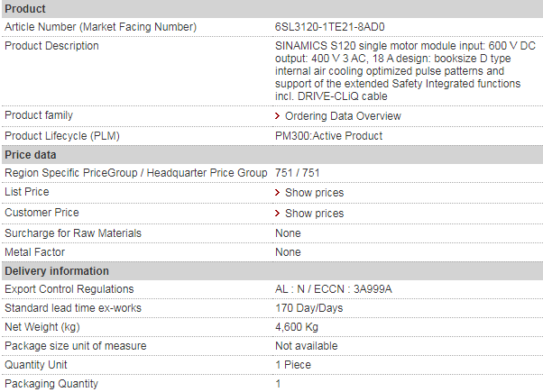This screenshot has width=543, height=392.
Task: Click the PM300:Active Product lifecycle value
Action: pyautogui.click(x=328, y=136)
